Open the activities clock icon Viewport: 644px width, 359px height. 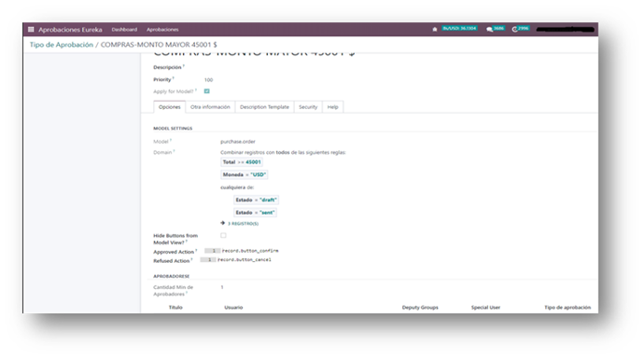click(514, 29)
